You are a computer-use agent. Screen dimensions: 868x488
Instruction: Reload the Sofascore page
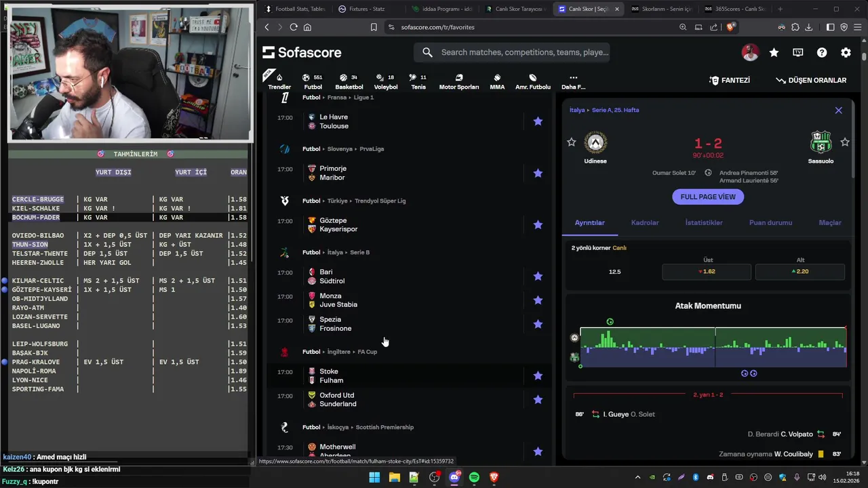(293, 27)
